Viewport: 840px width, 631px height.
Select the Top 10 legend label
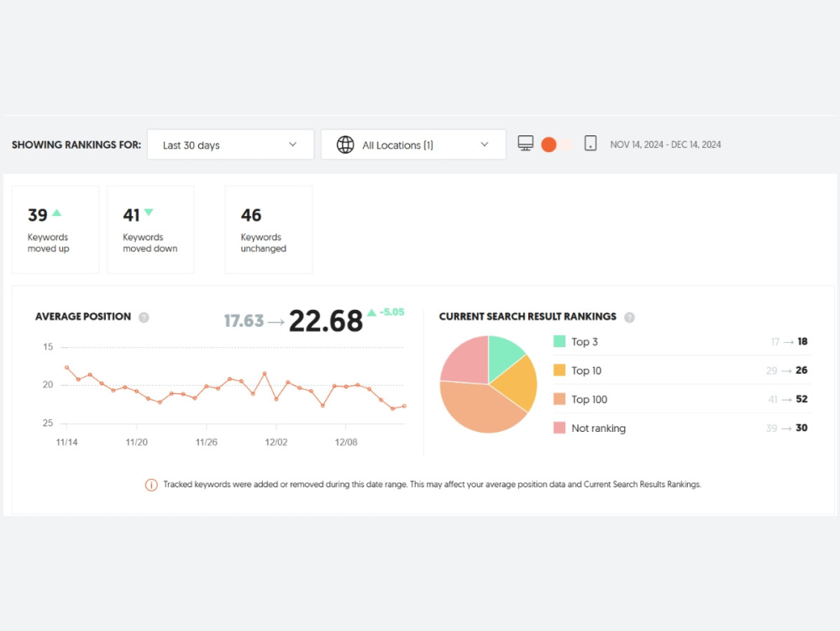[x=586, y=371]
